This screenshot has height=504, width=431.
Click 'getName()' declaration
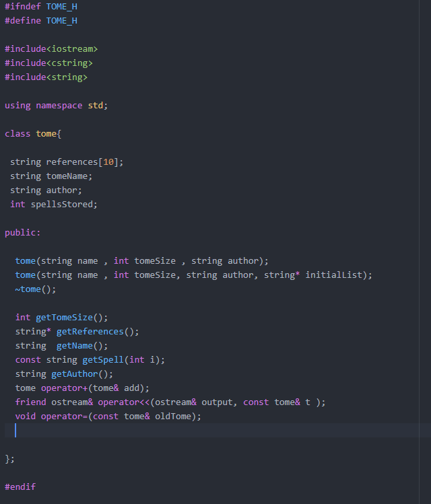(61, 346)
